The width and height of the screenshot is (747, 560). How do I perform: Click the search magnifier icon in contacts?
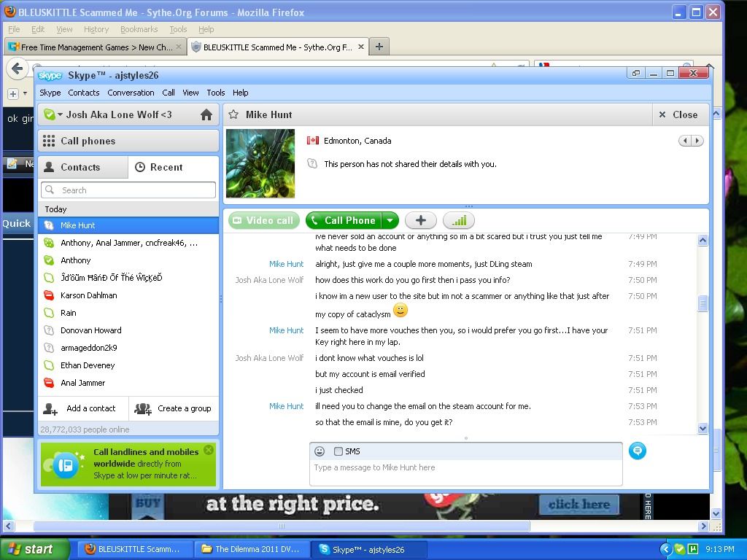(x=50, y=190)
